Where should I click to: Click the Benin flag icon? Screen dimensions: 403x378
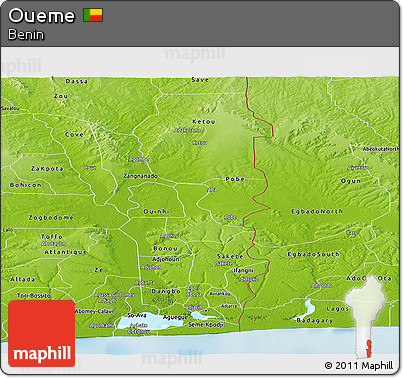click(93, 15)
